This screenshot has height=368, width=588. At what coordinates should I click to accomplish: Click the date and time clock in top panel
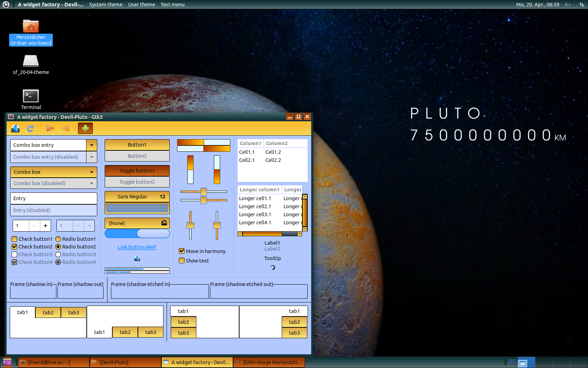tap(538, 5)
